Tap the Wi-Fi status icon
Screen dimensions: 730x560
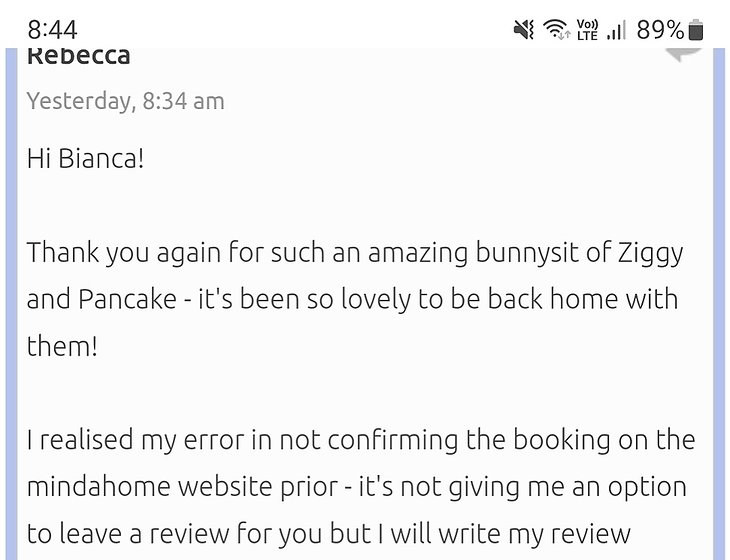[x=557, y=30]
